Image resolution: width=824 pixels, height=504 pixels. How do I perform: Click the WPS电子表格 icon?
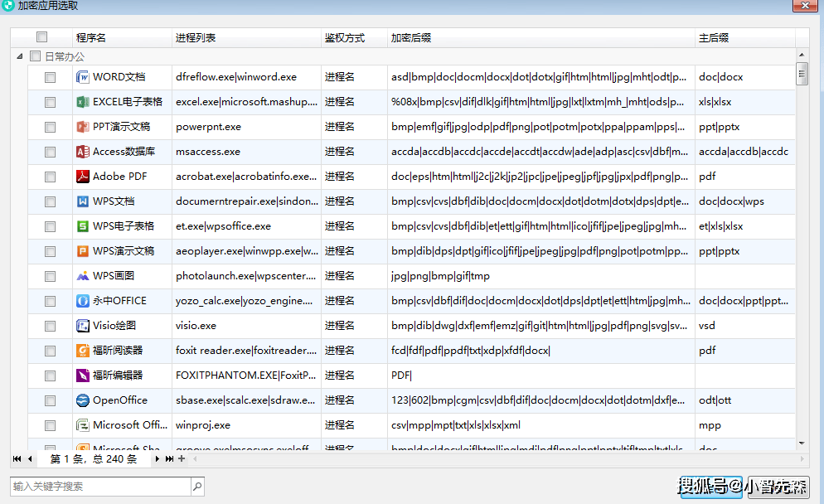point(83,226)
